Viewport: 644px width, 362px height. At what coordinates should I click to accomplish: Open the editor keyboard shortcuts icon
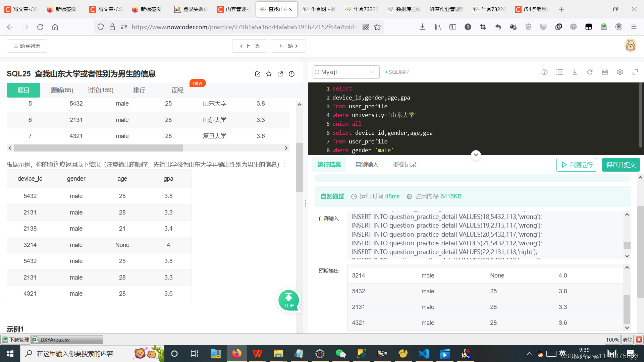[x=605, y=72]
